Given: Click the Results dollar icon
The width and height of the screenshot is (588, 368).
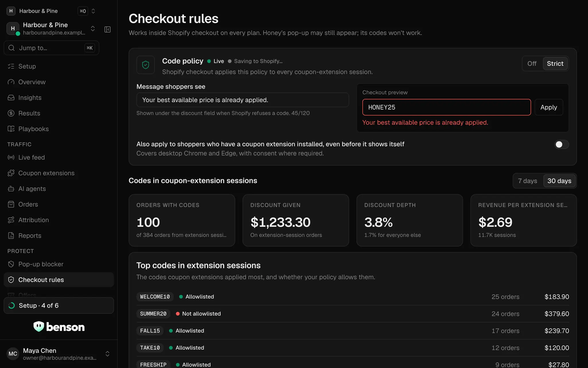Looking at the screenshot, I should click(x=11, y=113).
